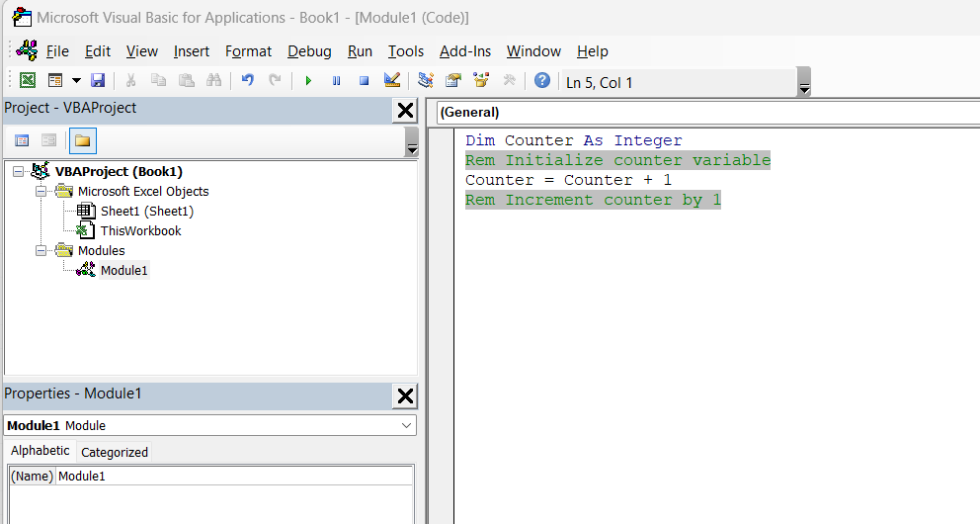Open the Add-Ins menu
The height and width of the screenshot is (524, 980).
465,51
